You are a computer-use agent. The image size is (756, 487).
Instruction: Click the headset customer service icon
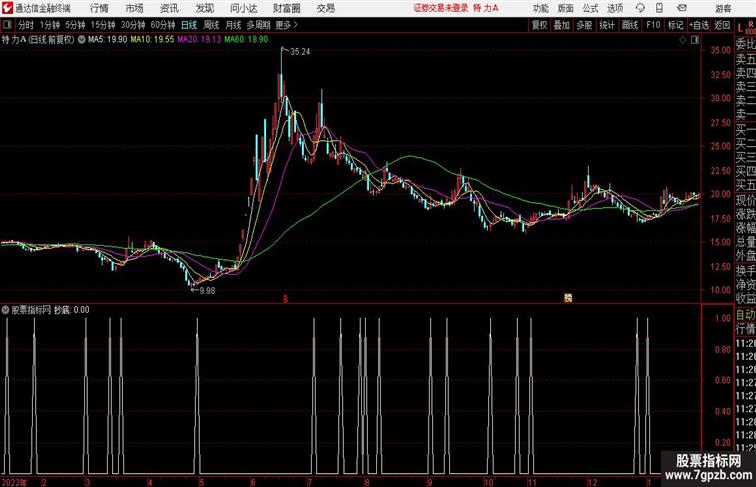click(640, 8)
